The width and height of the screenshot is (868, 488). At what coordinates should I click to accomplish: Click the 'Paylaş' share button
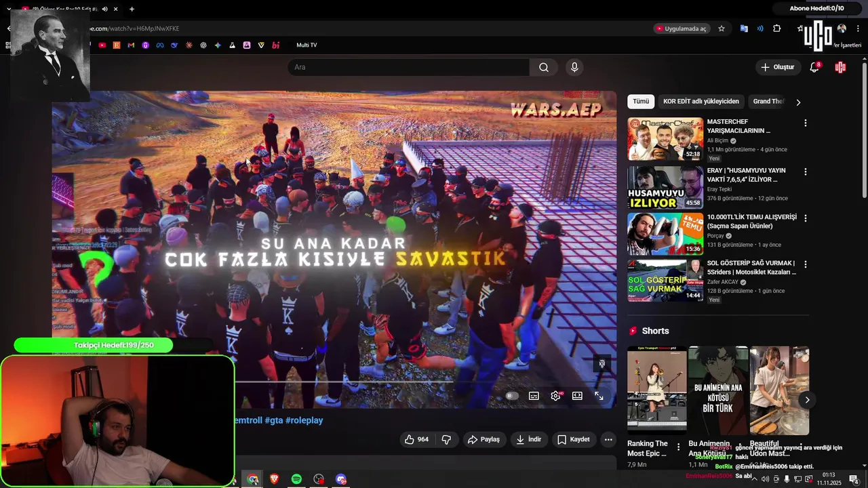point(484,439)
